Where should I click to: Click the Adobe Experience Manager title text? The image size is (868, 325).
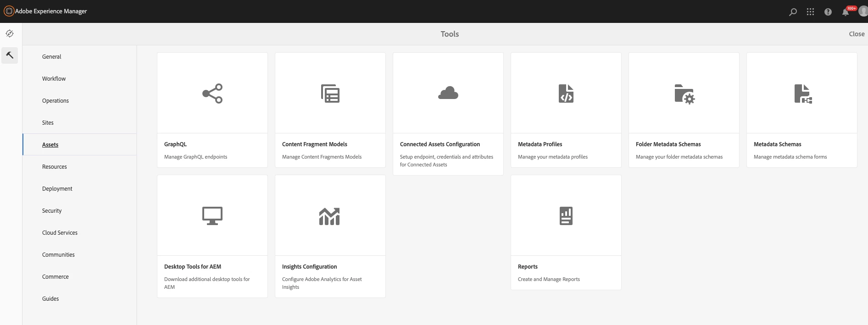tap(51, 11)
